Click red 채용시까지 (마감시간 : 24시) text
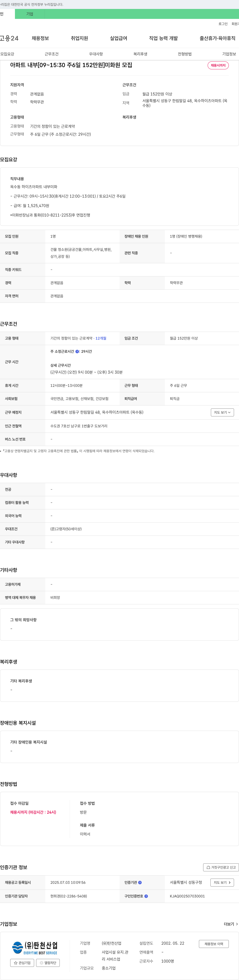This screenshot has height=980, width=239. [33, 812]
